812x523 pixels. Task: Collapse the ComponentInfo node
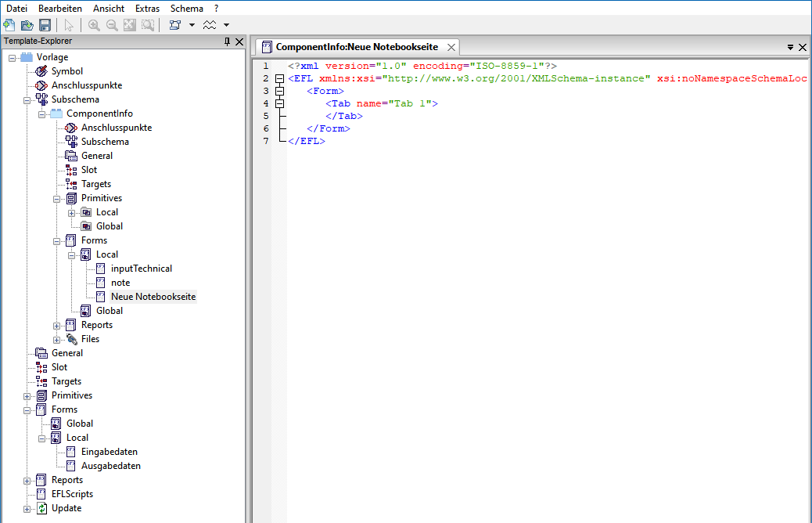pyautogui.click(x=42, y=114)
